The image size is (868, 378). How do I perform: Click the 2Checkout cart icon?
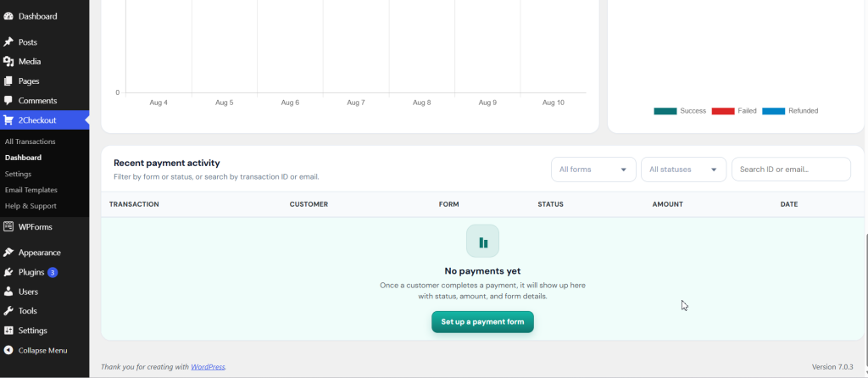coord(8,120)
